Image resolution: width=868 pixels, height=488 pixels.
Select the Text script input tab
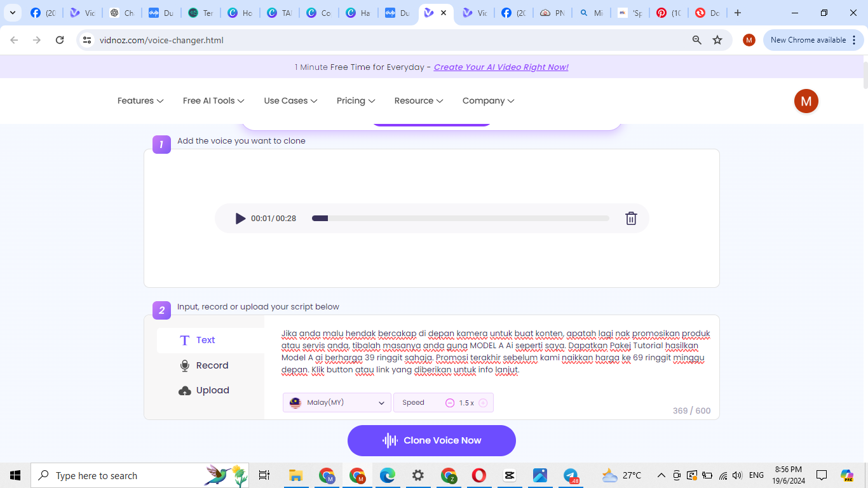pos(210,340)
